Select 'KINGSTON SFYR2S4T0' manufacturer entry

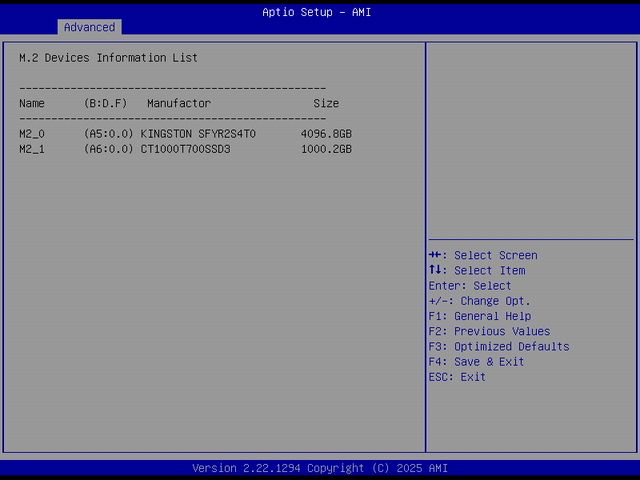pos(198,134)
